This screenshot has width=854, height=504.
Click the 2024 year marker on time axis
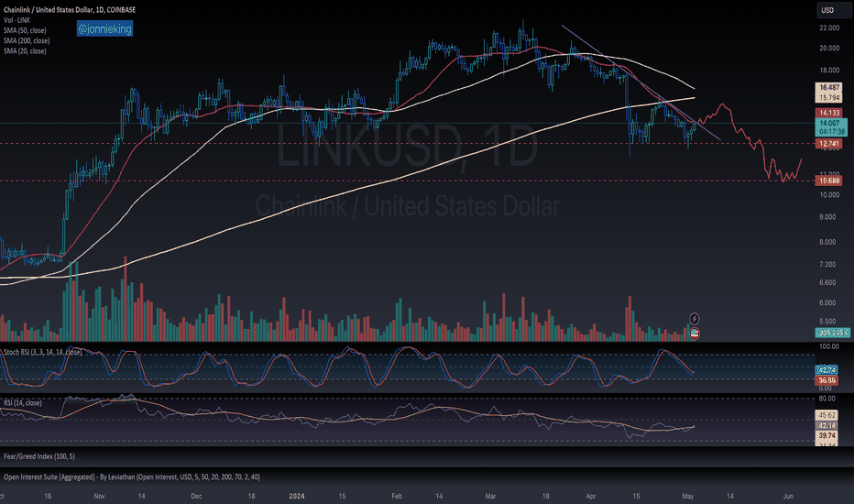click(x=297, y=496)
